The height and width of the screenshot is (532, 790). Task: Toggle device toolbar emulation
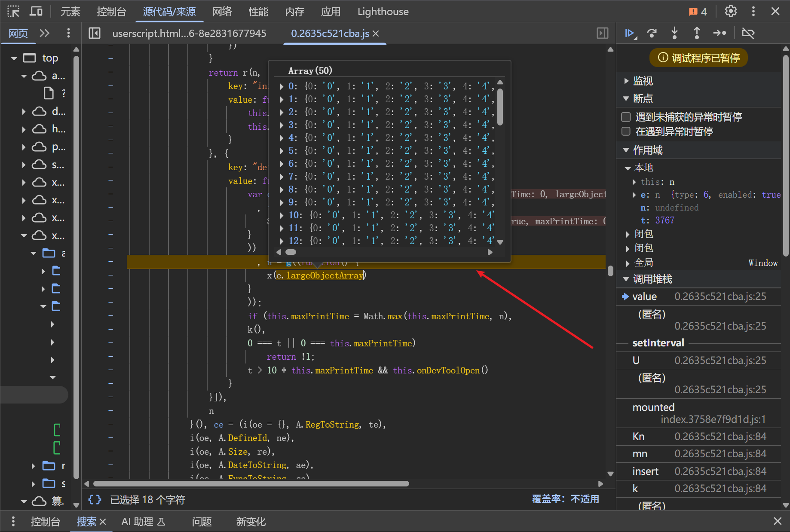coord(36,12)
